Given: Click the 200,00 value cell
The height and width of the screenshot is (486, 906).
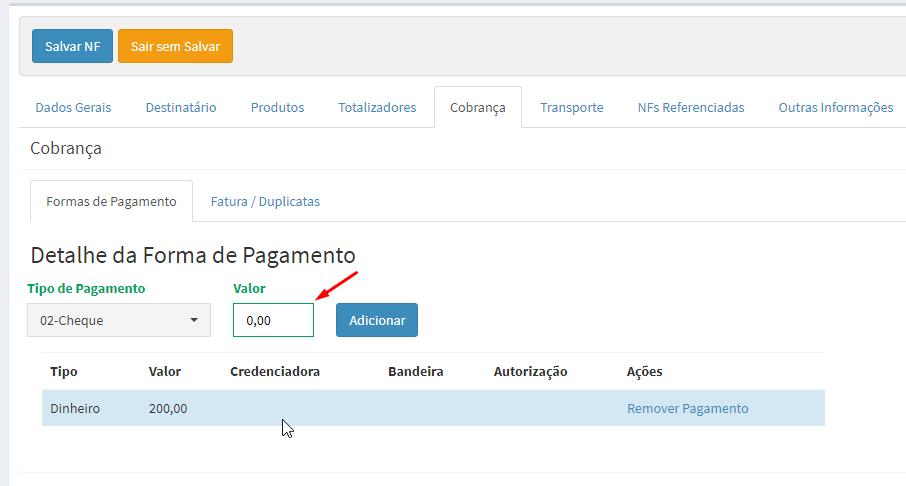Looking at the screenshot, I should coord(168,409).
